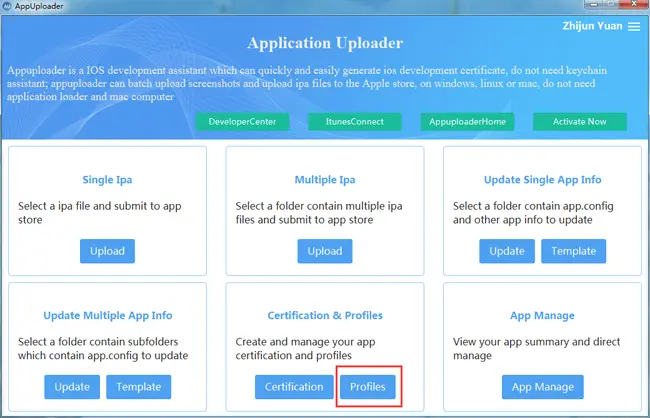The image size is (650, 418).
Task: Click the Update Multiple App Info heading
Action: point(108,315)
